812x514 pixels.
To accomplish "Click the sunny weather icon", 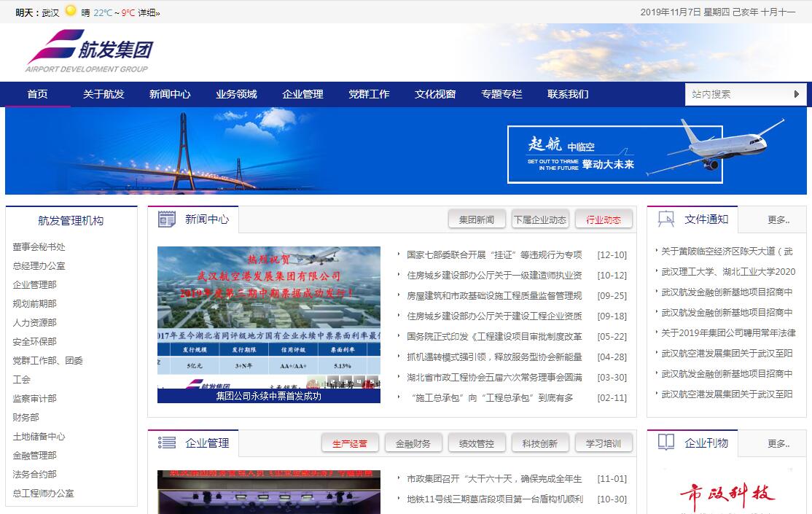I will pos(71,11).
